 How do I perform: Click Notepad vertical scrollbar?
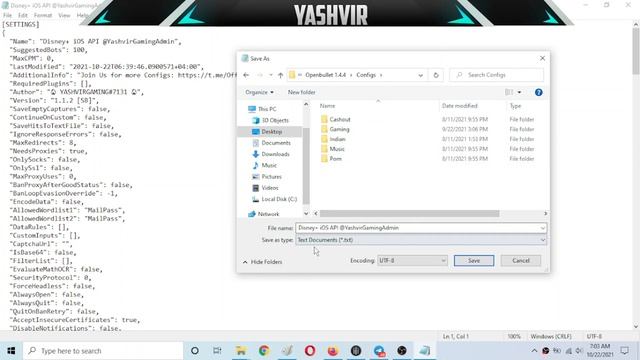pyautogui.click(x=636, y=50)
